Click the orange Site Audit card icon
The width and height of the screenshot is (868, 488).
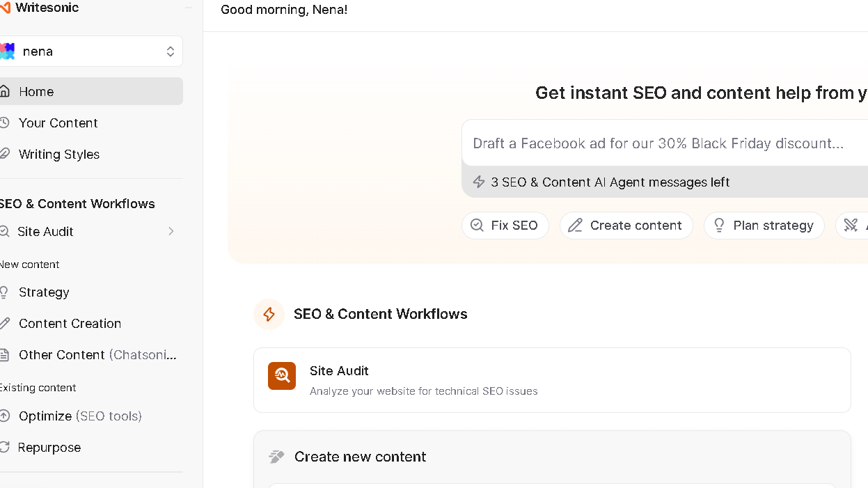click(282, 376)
